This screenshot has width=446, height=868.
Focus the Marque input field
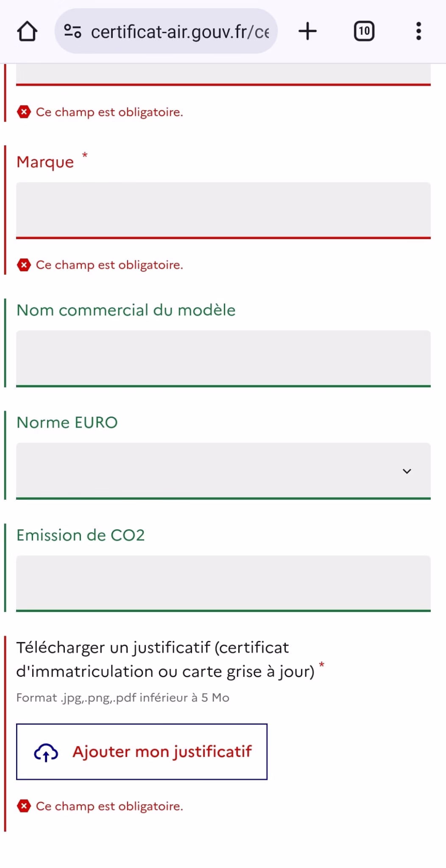click(223, 211)
